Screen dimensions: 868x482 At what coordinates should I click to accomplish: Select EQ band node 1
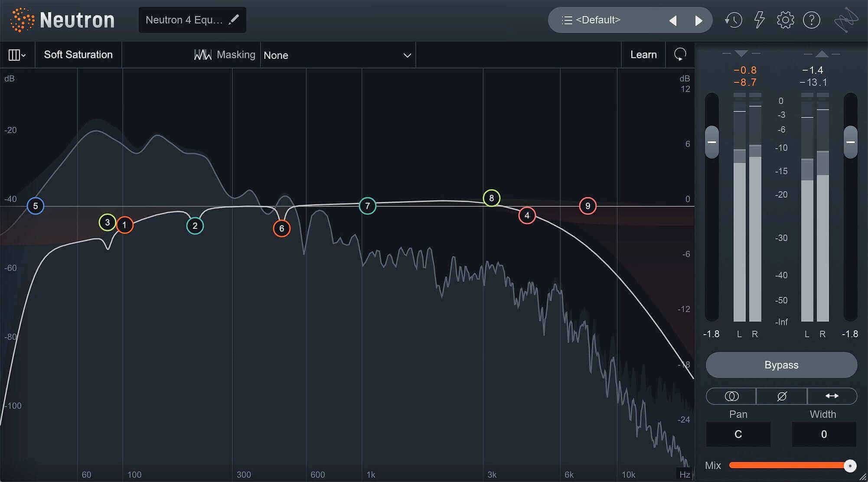coord(124,225)
